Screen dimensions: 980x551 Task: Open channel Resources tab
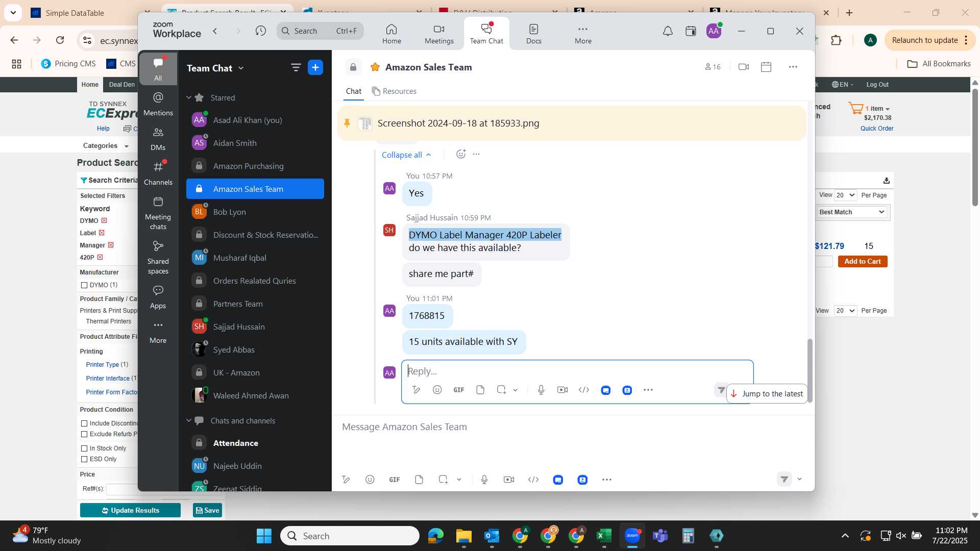(394, 91)
